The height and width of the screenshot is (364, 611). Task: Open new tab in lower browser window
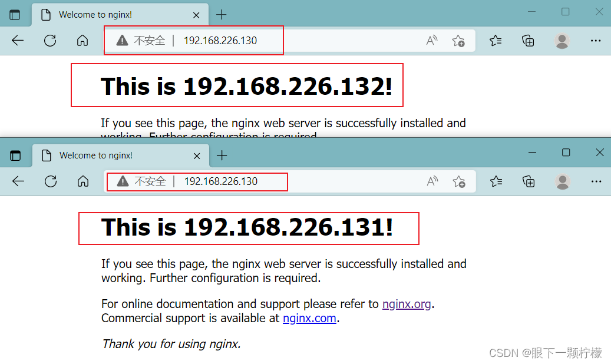coord(222,155)
